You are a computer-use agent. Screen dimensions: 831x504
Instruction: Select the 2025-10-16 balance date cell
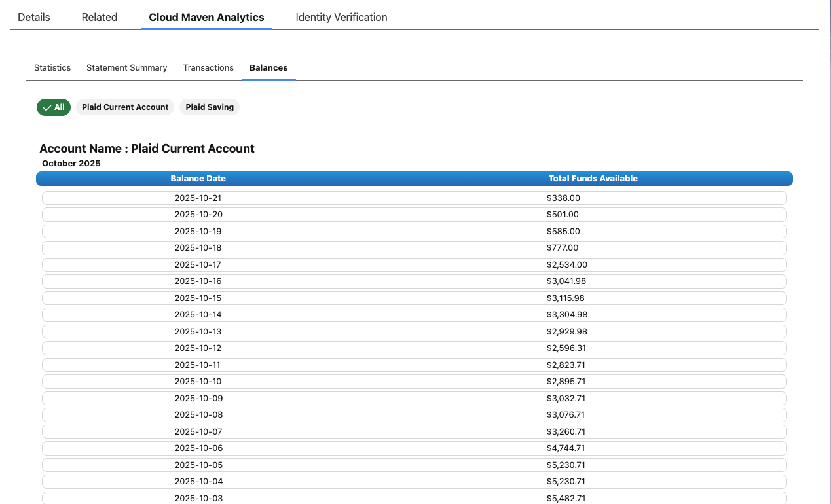[x=198, y=281]
